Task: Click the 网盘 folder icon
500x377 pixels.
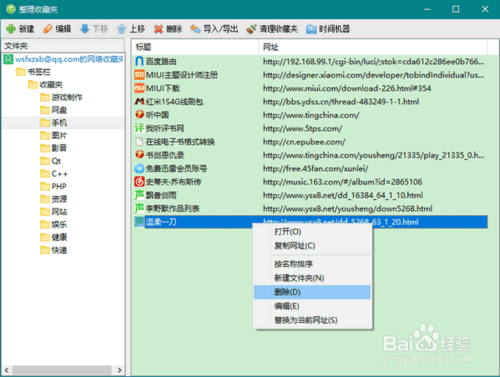Action: (45, 110)
